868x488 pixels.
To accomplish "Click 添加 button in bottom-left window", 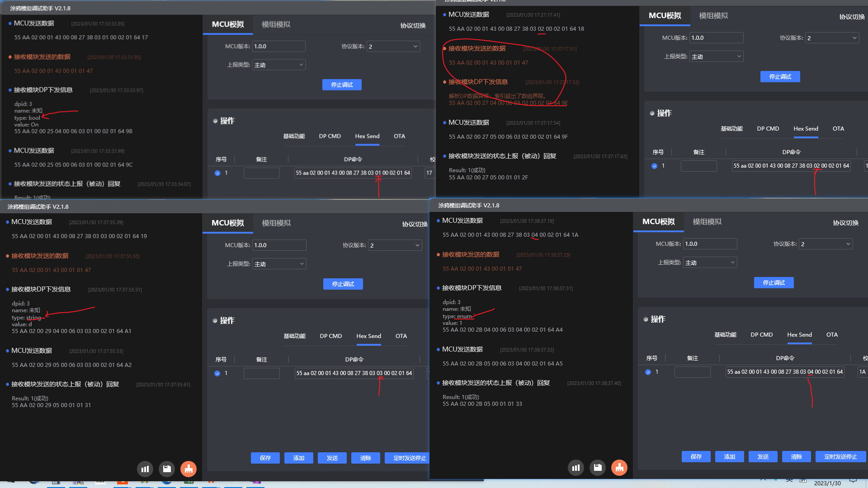I will click(x=299, y=458).
